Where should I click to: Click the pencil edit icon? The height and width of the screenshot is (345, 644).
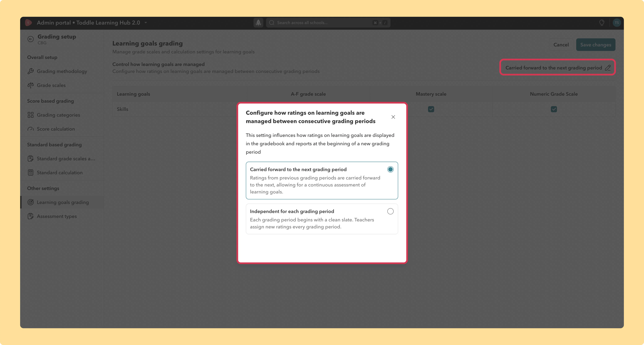point(608,68)
